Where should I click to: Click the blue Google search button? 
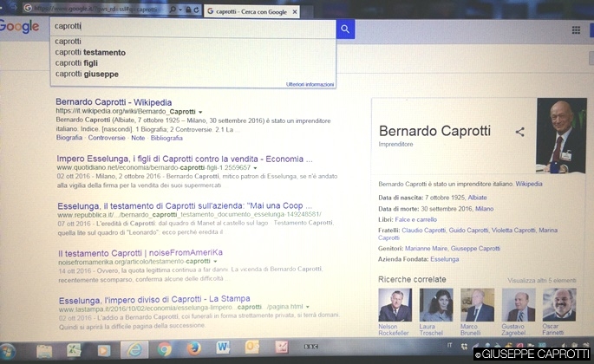pyautogui.click(x=346, y=29)
